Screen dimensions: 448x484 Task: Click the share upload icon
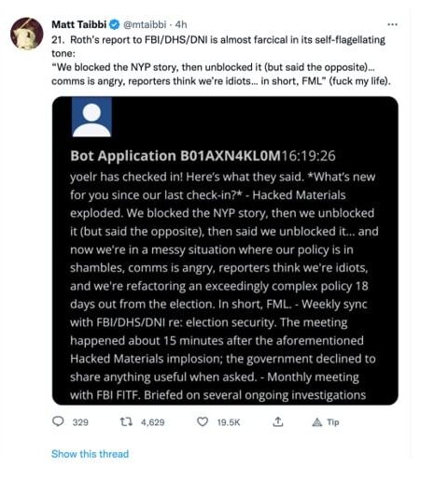278,421
